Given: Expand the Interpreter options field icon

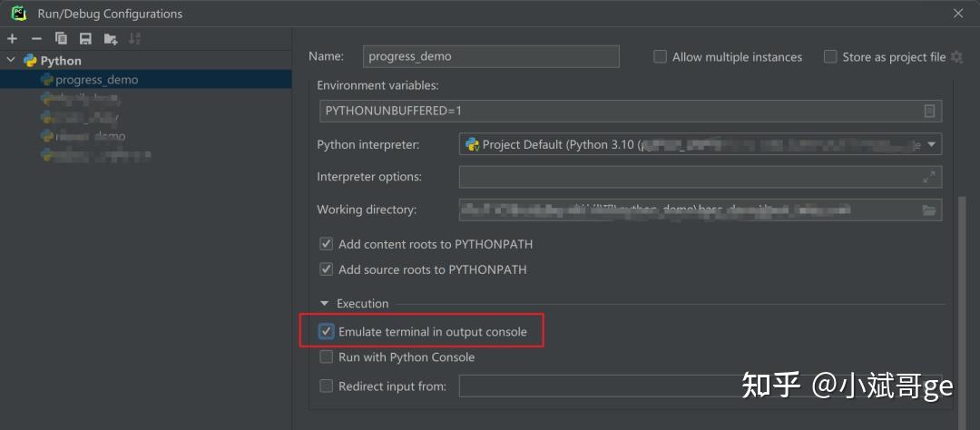Looking at the screenshot, I should (929, 177).
